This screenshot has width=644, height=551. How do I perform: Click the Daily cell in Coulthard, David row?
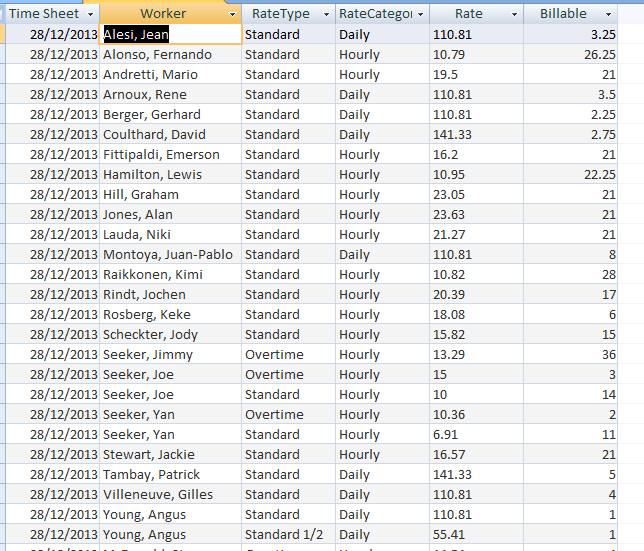pyautogui.click(x=382, y=134)
